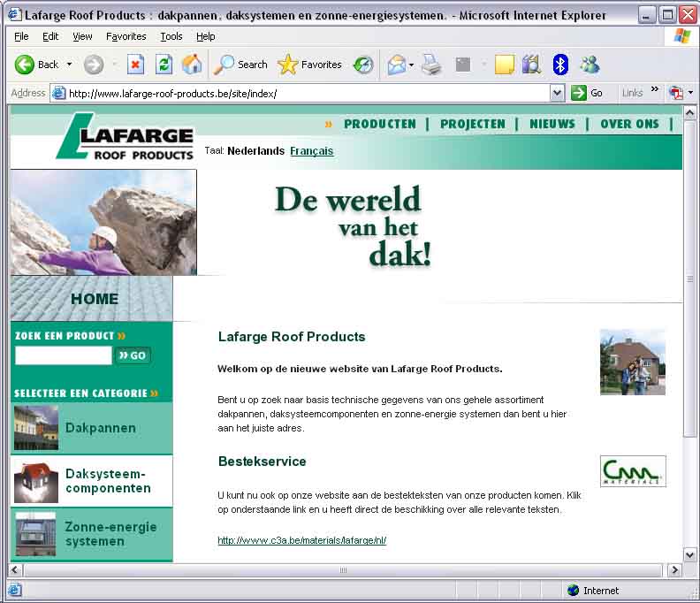Click the horizontal scrollbar left arrow

(15, 570)
